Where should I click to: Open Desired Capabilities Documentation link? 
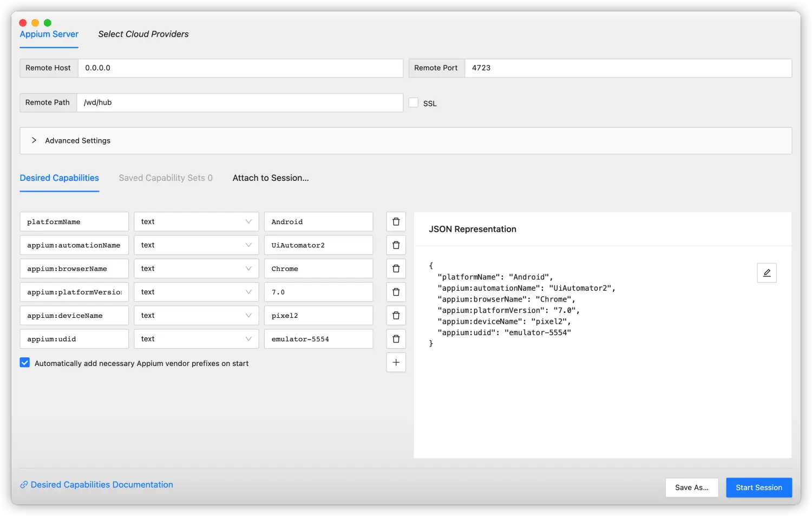(101, 485)
